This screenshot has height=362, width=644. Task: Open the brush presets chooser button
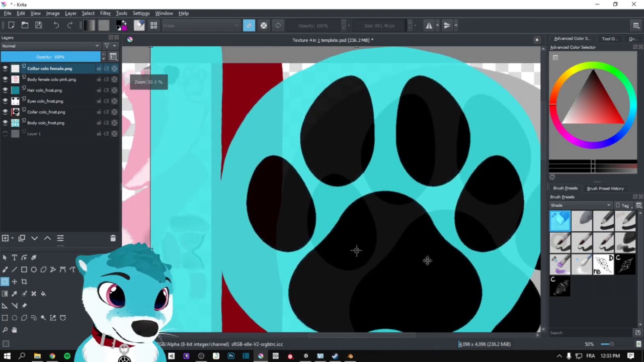click(153, 25)
